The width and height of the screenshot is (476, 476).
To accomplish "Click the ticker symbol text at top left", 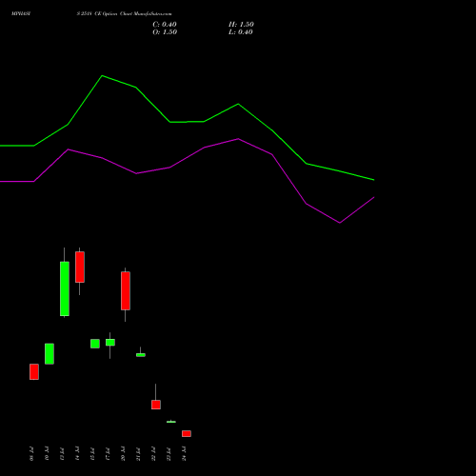I will coord(21,14).
